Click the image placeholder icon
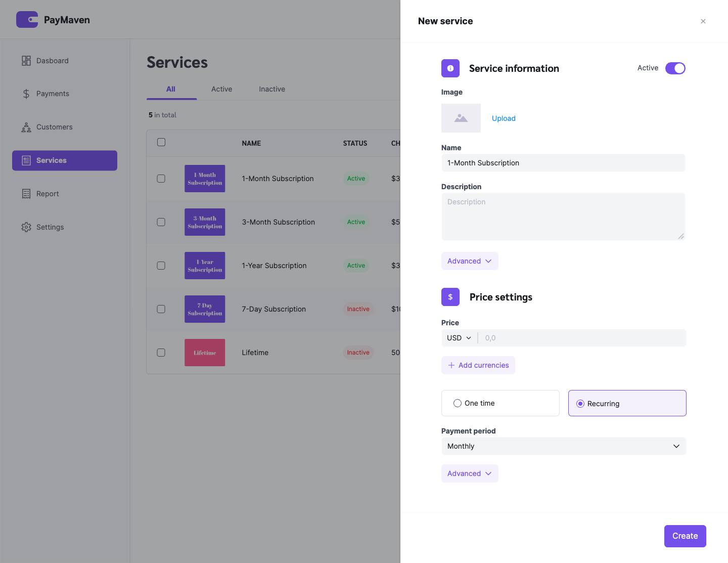Image resolution: width=728 pixels, height=563 pixels. 461,118
